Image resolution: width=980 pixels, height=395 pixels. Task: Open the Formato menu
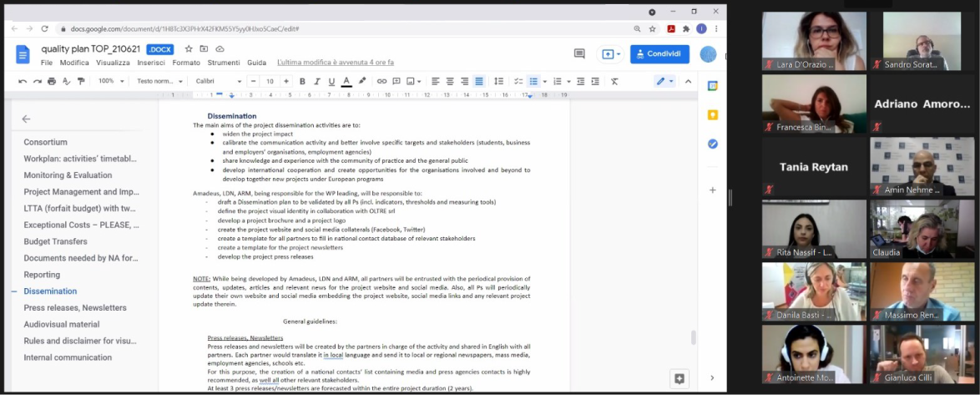tap(186, 63)
